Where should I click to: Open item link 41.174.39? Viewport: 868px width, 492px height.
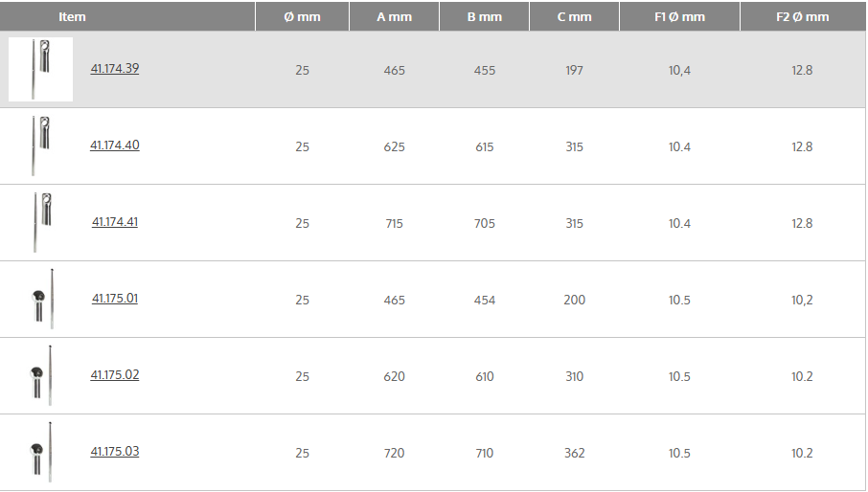115,69
